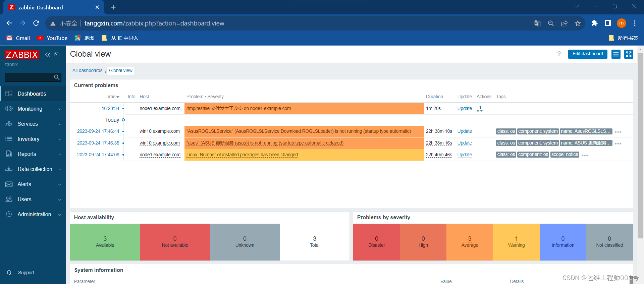Open win10.example.com host on 17:46:38 row
644x284 pixels.
(x=160, y=143)
